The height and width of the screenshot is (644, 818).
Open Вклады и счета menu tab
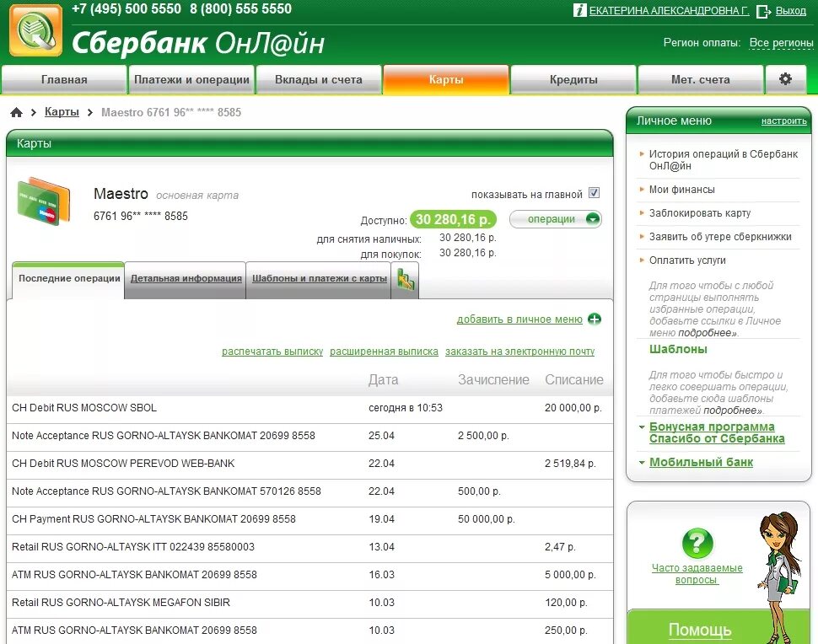click(x=318, y=79)
